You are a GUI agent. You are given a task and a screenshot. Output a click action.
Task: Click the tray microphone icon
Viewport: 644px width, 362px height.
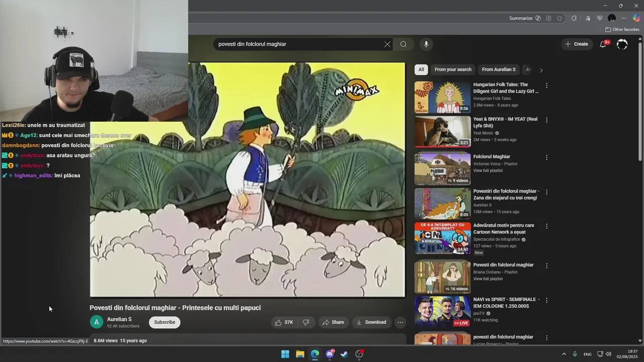[x=575, y=354]
